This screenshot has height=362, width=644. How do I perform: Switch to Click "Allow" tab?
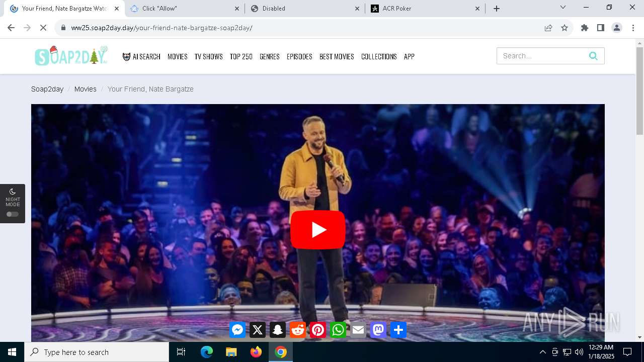(185, 9)
